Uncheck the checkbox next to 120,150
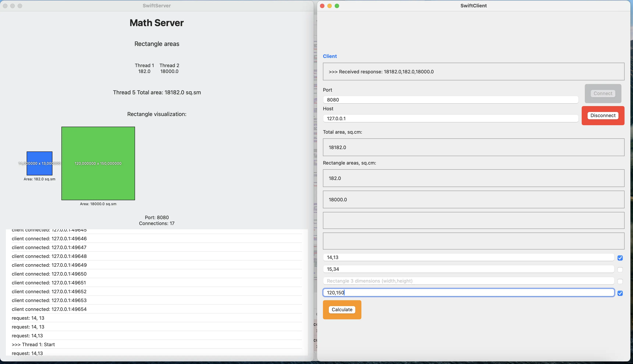This screenshot has width=633, height=364. 620,293
